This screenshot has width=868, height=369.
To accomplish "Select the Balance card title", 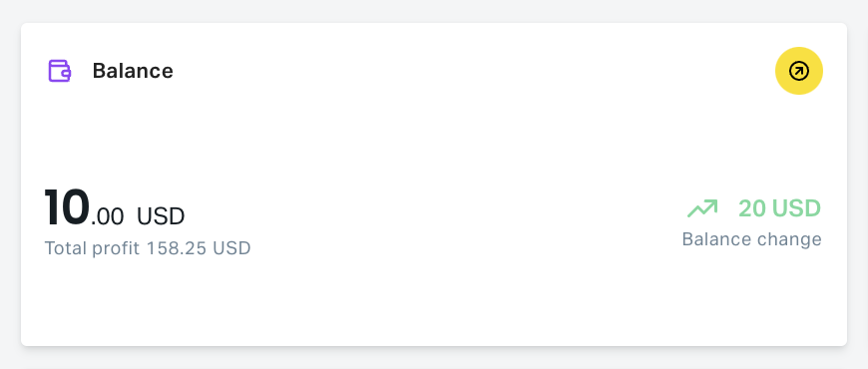I will 133,71.
